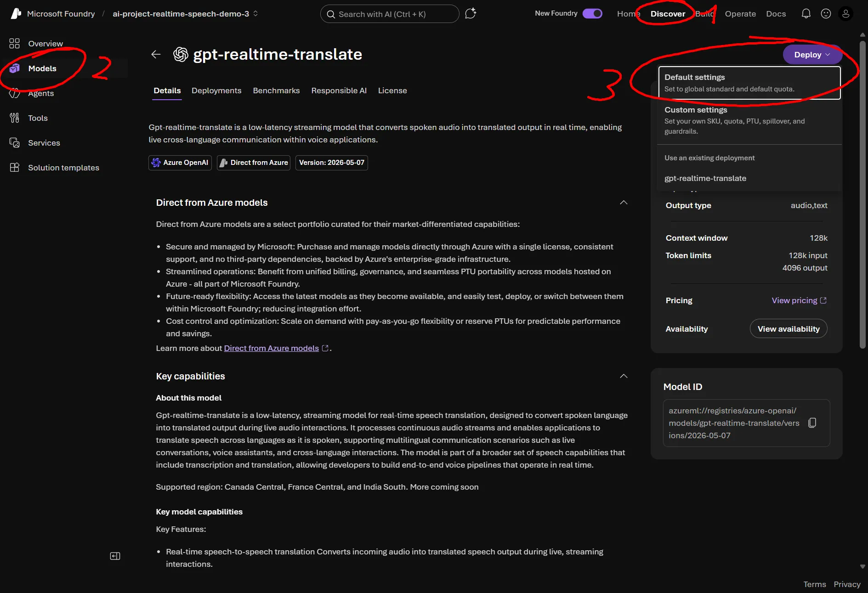868x593 pixels.
Task: Click the Tools wrench icon in sidebar
Action: (x=15, y=118)
